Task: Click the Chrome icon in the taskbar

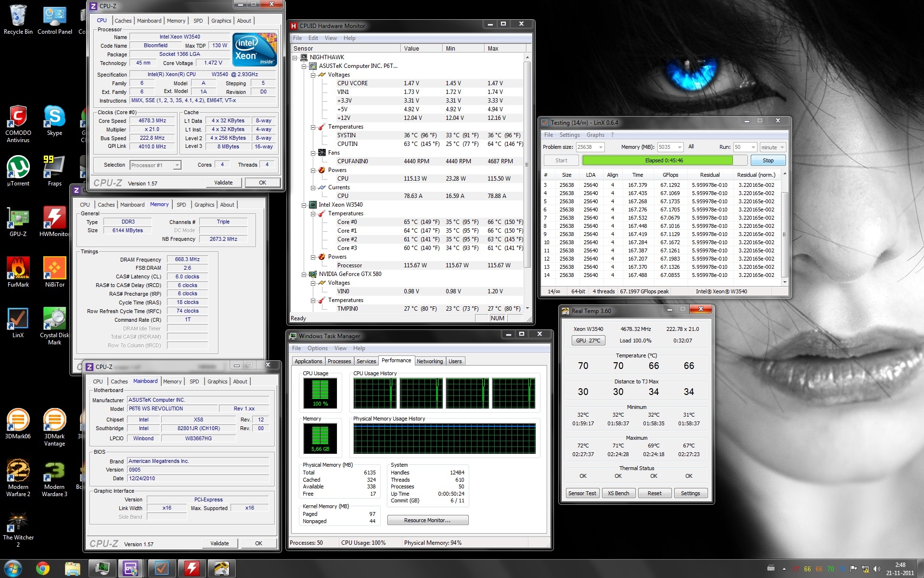Action: [43, 568]
